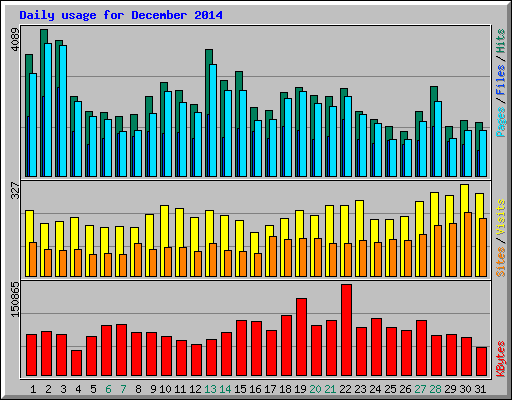The width and height of the screenshot is (512, 400).
Task: Click the 'KBytes' legend label
Action: 500,359
